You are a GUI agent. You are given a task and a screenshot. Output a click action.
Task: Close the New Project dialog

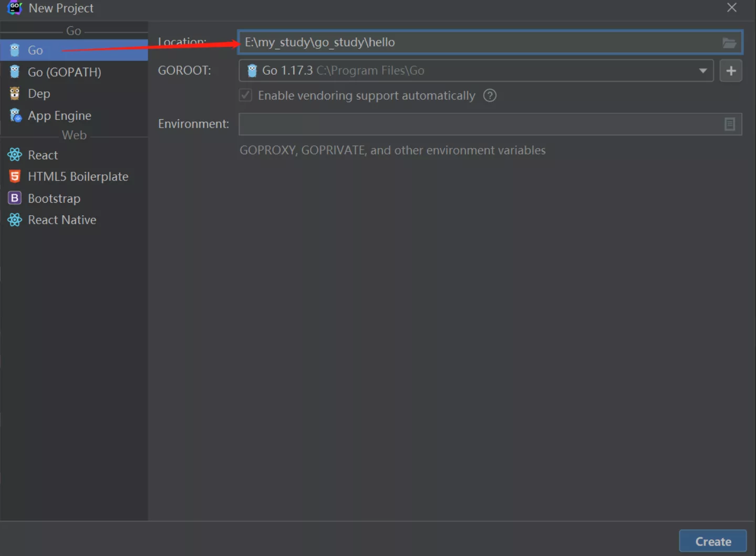tap(732, 8)
